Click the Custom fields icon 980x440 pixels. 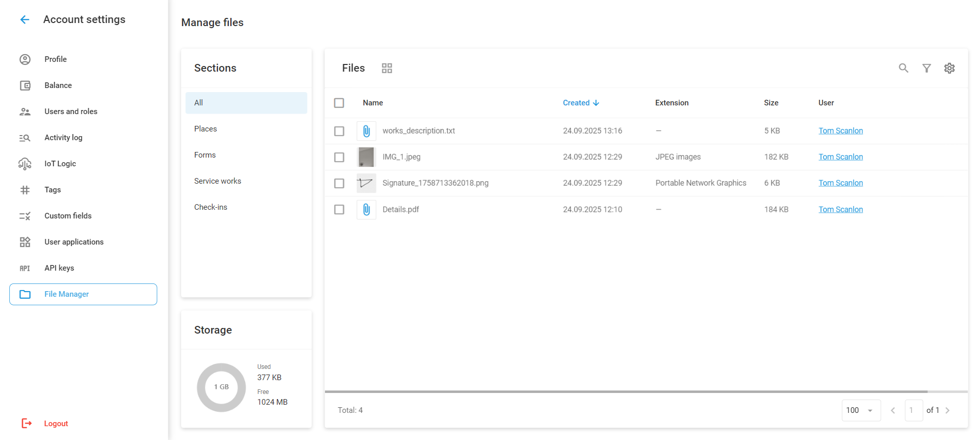tap(25, 216)
